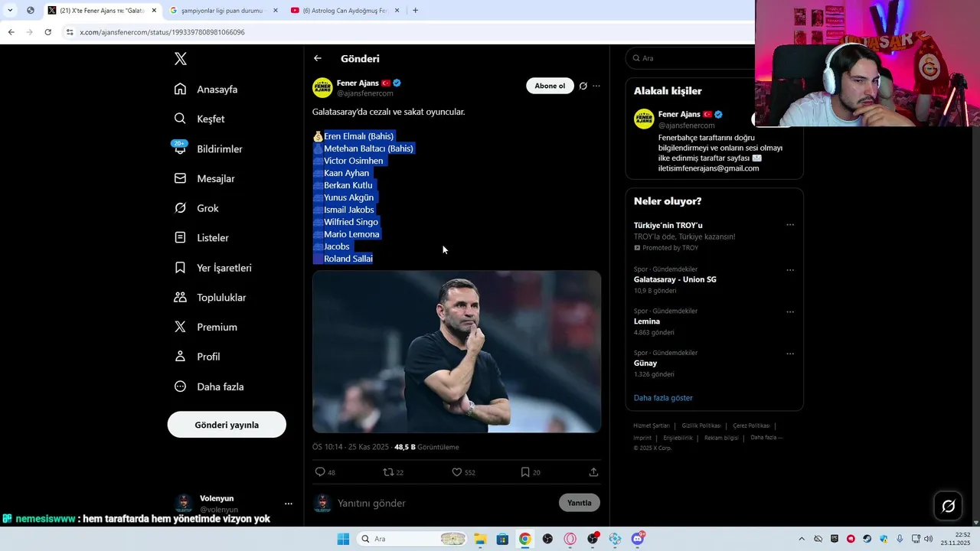Screen dimensions: 980x551
Task: Open the post's three-dot more menu
Action: pyautogui.click(x=596, y=86)
